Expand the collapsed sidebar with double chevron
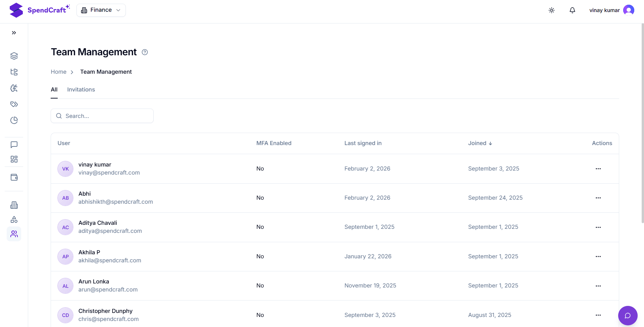This screenshot has width=644, height=327. click(x=14, y=33)
